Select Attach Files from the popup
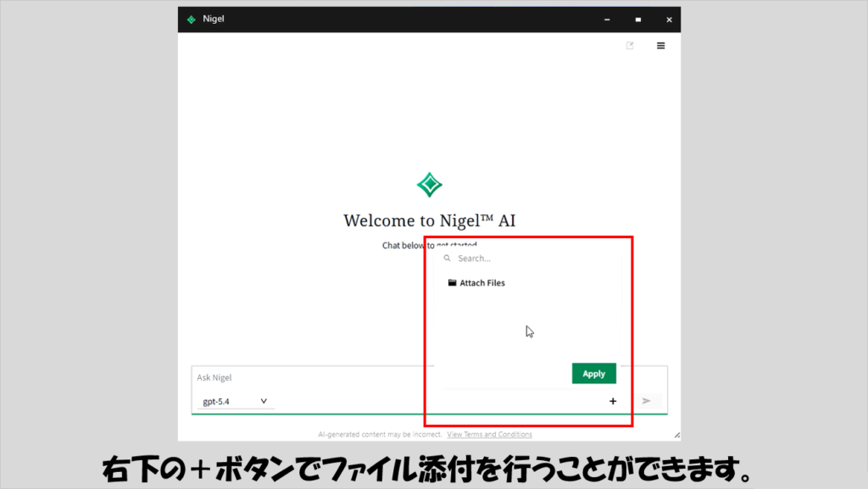This screenshot has height=489, width=868. pos(476,283)
